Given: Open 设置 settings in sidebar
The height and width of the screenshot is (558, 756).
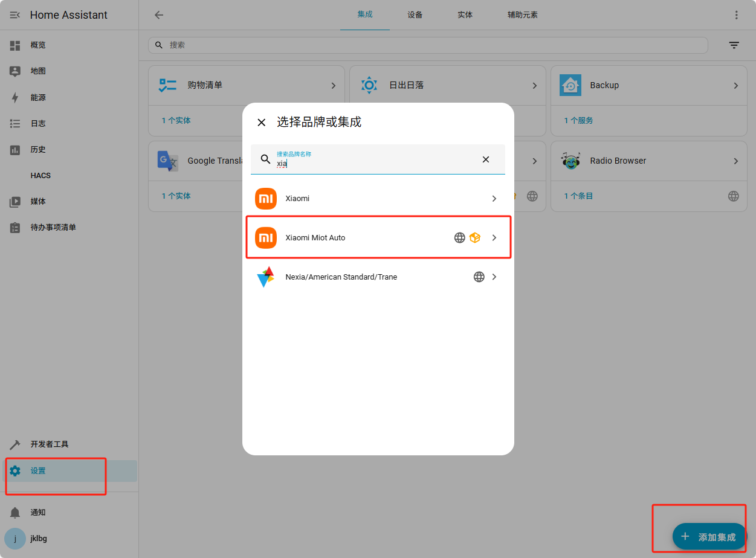Looking at the screenshot, I should 69,471.
